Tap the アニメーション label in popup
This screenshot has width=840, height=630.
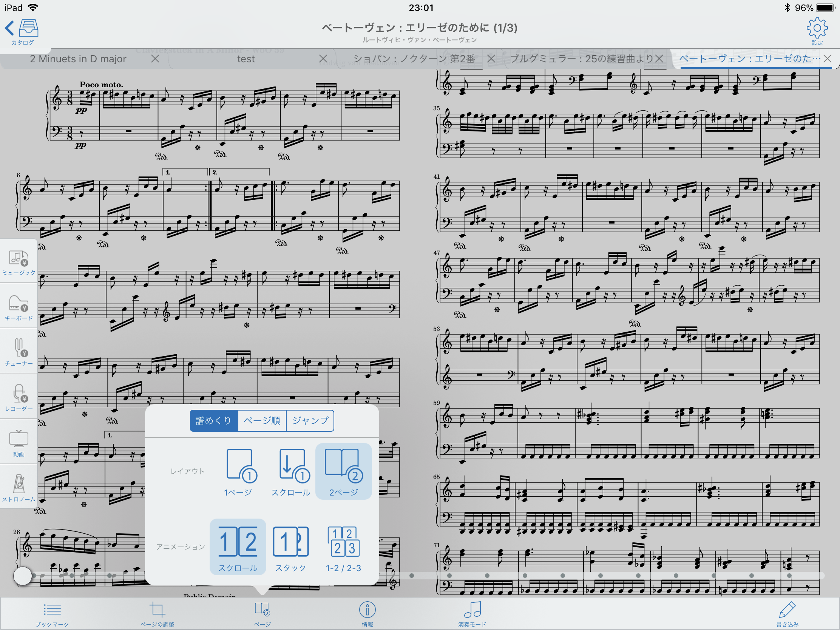tap(181, 547)
